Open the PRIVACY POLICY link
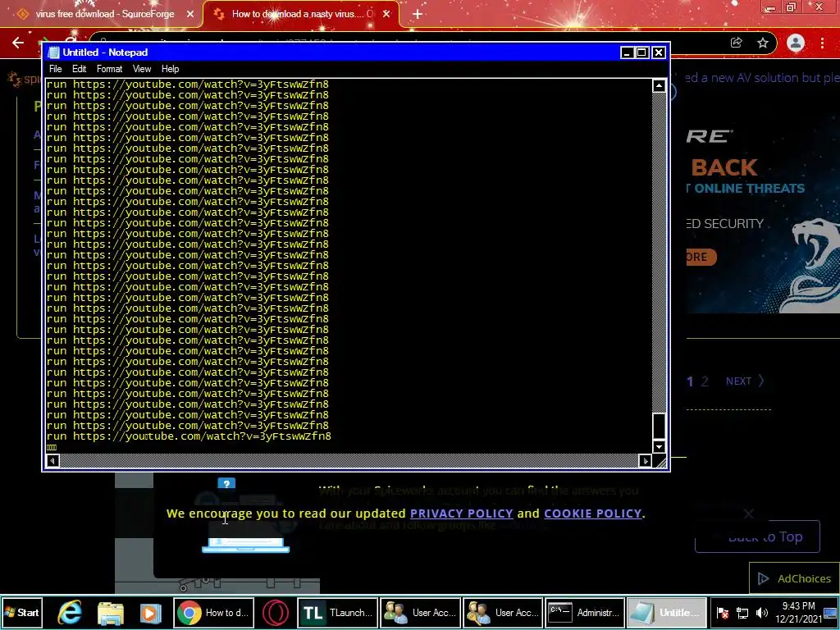The width and height of the screenshot is (840, 630). coord(461,514)
